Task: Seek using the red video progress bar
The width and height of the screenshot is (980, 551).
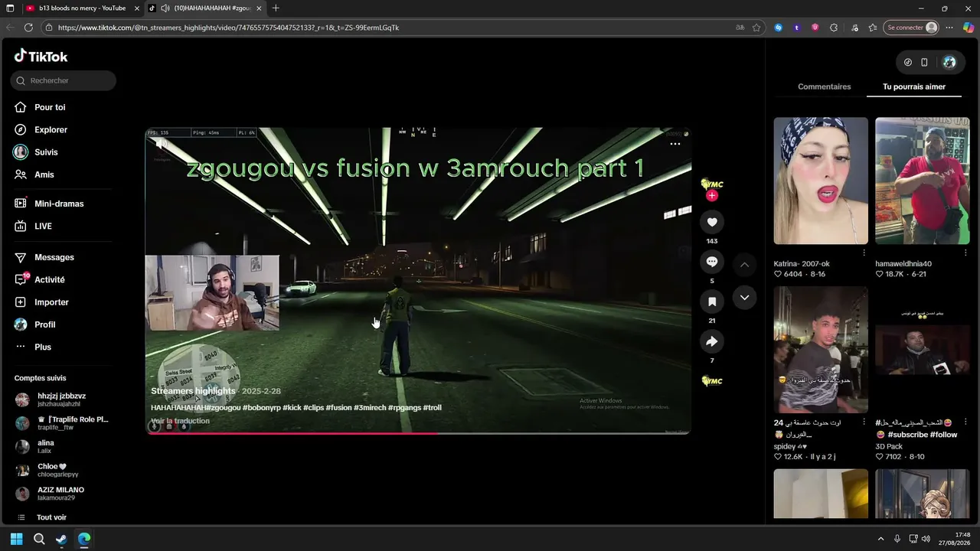Action: click(418, 433)
